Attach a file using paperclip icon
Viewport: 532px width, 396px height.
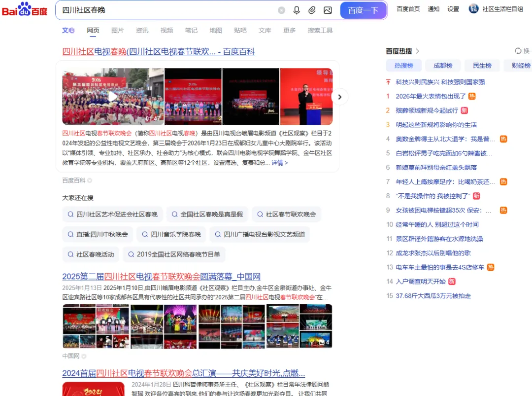click(312, 10)
